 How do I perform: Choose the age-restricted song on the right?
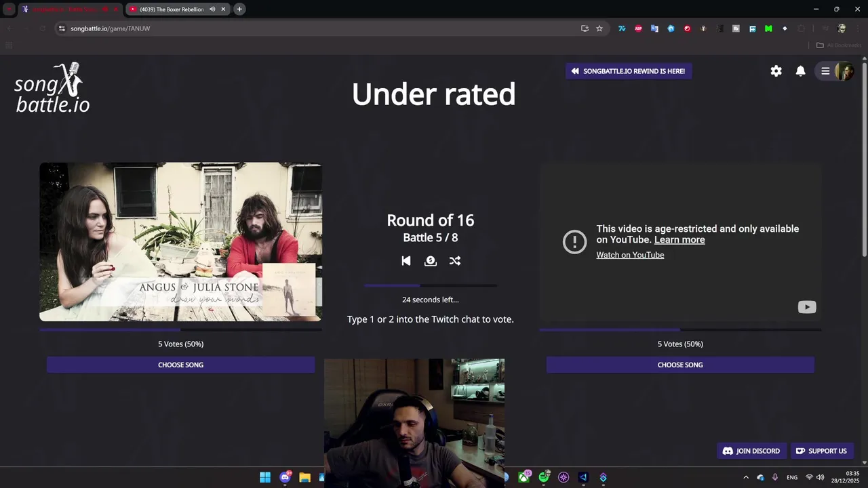tap(680, 365)
